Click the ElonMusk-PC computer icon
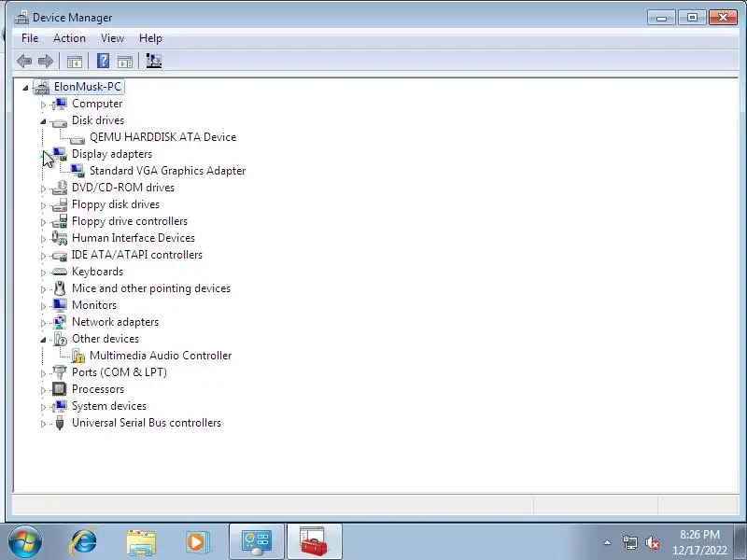Viewport: 747px width, 560px height. click(x=41, y=87)
